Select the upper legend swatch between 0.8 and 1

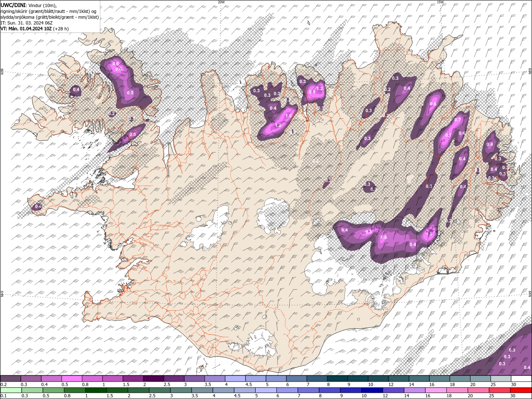(x=92, y=379)
